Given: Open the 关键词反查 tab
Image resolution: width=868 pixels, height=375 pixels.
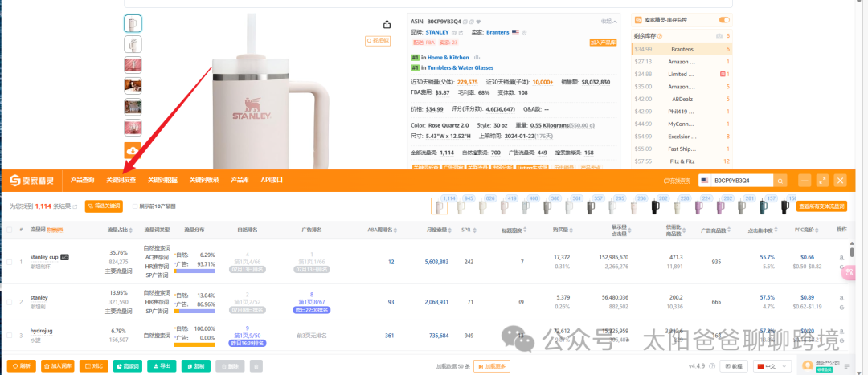Looking at the screenshot, I should point(121,181).
